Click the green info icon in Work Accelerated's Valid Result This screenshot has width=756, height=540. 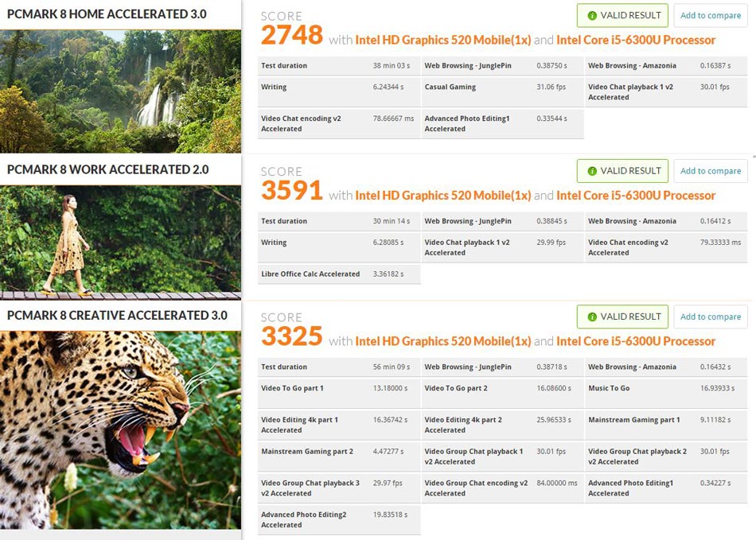[592, 171]
